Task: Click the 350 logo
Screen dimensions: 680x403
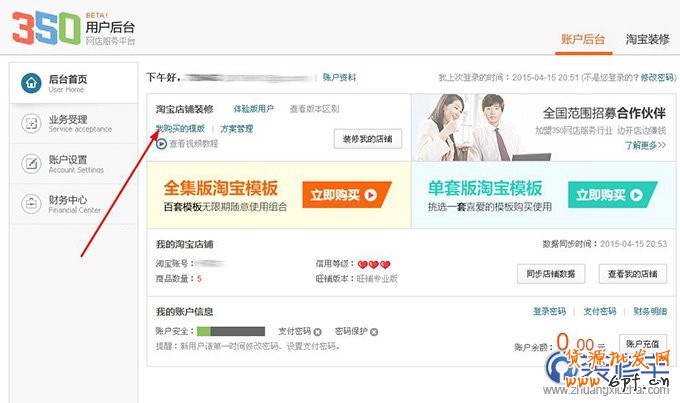Action: pos(46,29)
